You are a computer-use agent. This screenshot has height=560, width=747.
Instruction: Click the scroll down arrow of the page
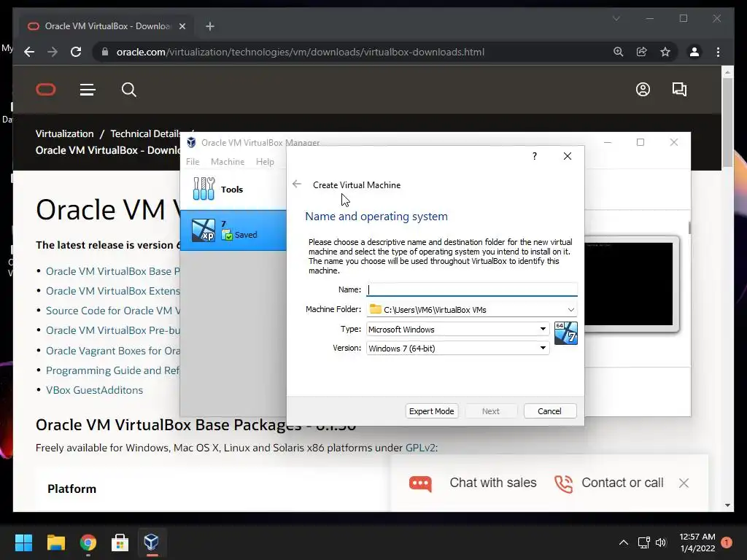click(727, 505)
